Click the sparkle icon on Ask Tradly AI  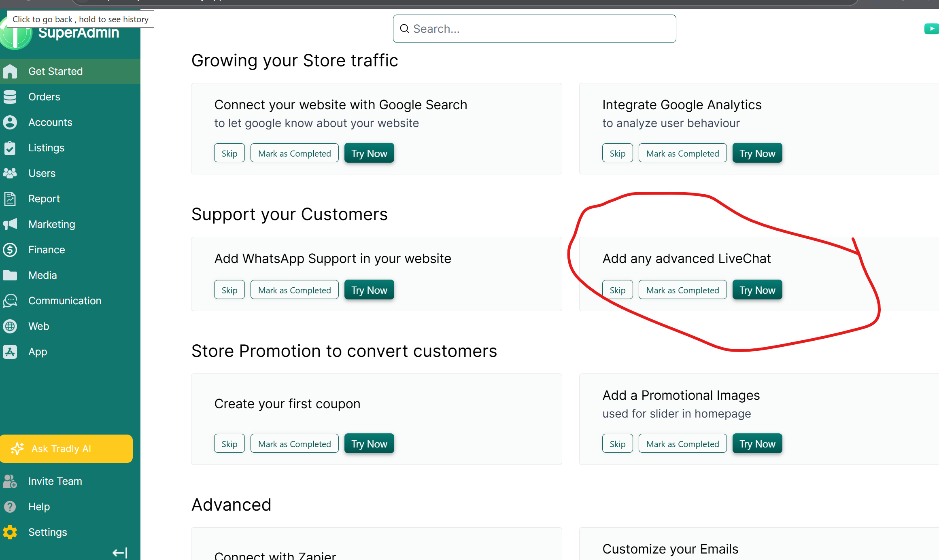pos(17,449)
